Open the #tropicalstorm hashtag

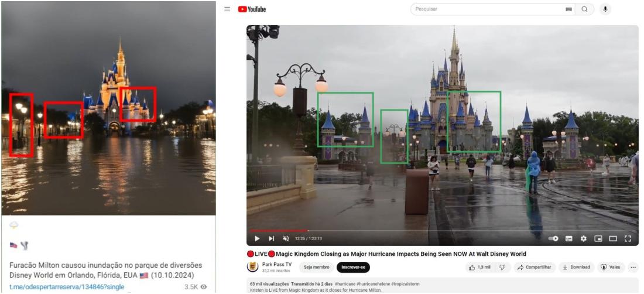pos(405,284)
